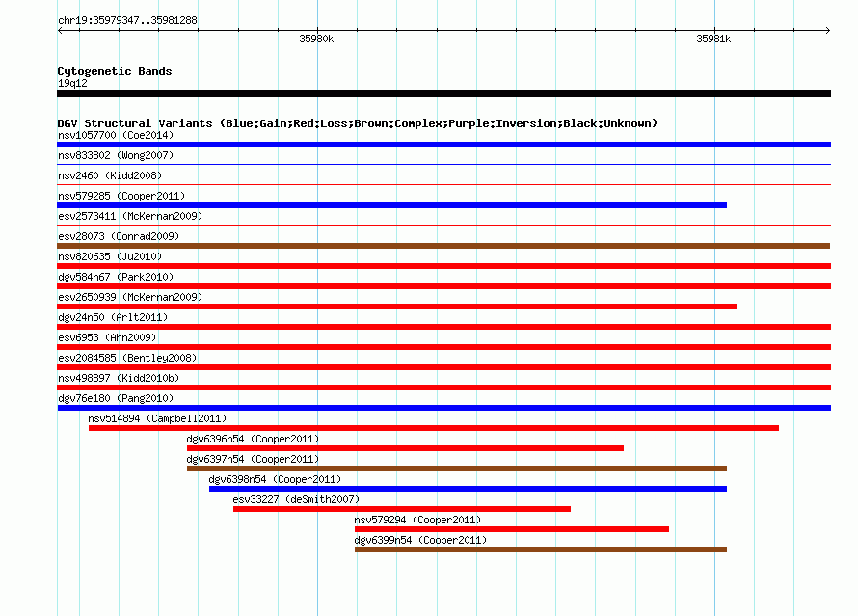Image resolution: width=858 pixels, height=616 pixels.
Task: Click the nsv1057700 (Coe2014) label
Action: 116,135
